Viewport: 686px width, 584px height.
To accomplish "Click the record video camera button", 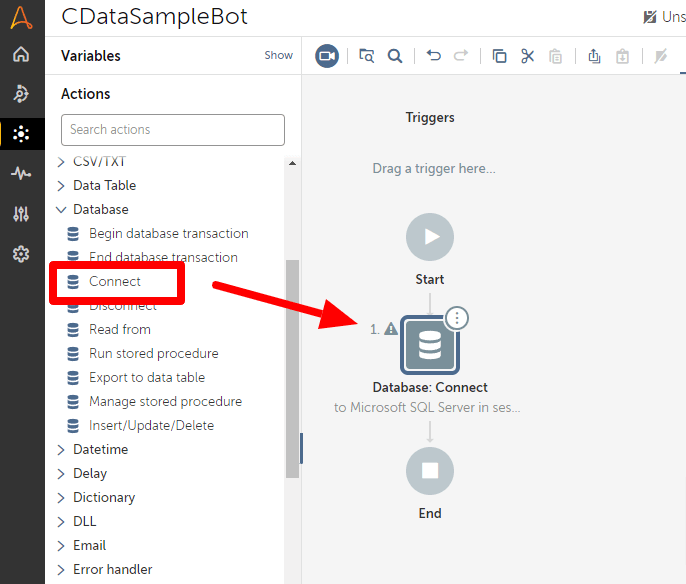I will (327, 56).
